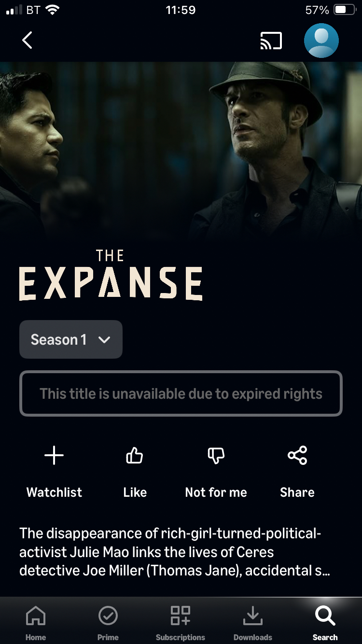362x644 pixels.
Task: Add The Expanse to Watchlist
Action: (x=54, y=472)
